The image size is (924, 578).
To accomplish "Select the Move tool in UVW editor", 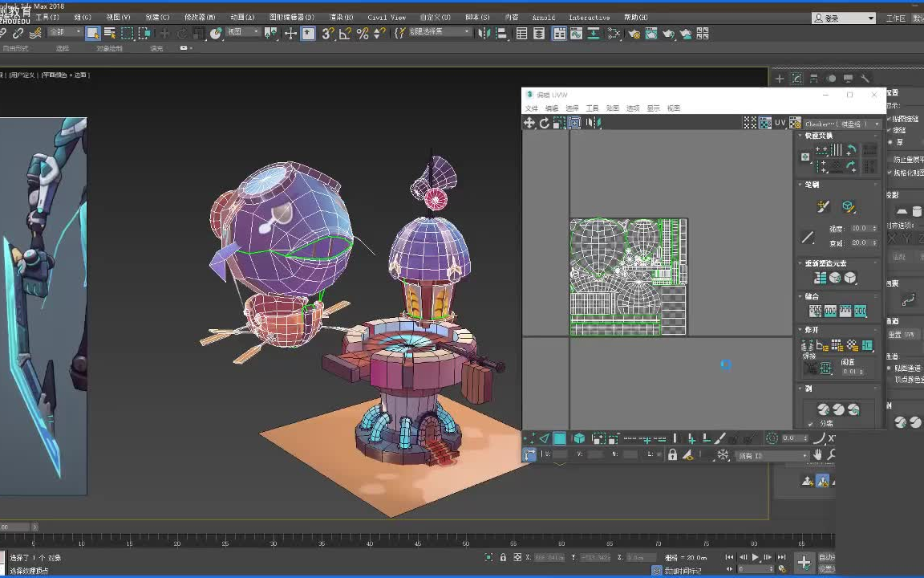I will pos(529,123).
